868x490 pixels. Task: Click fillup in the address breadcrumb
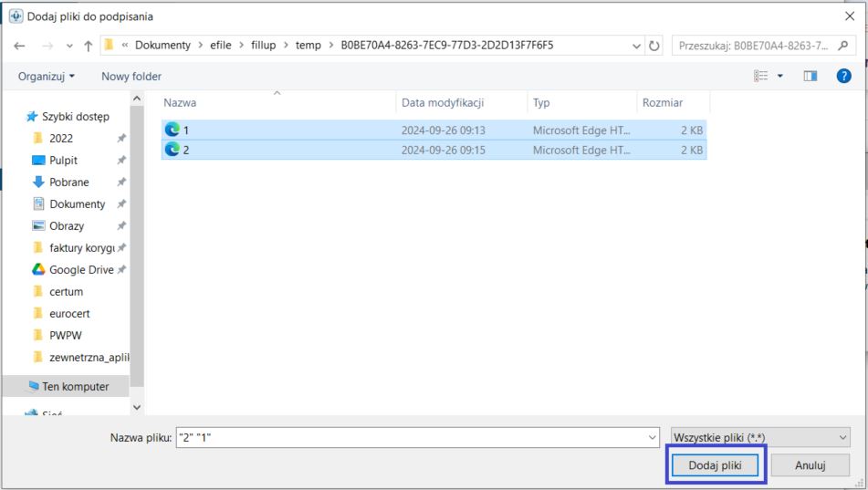pyautogui.click(x=264, y=46)
